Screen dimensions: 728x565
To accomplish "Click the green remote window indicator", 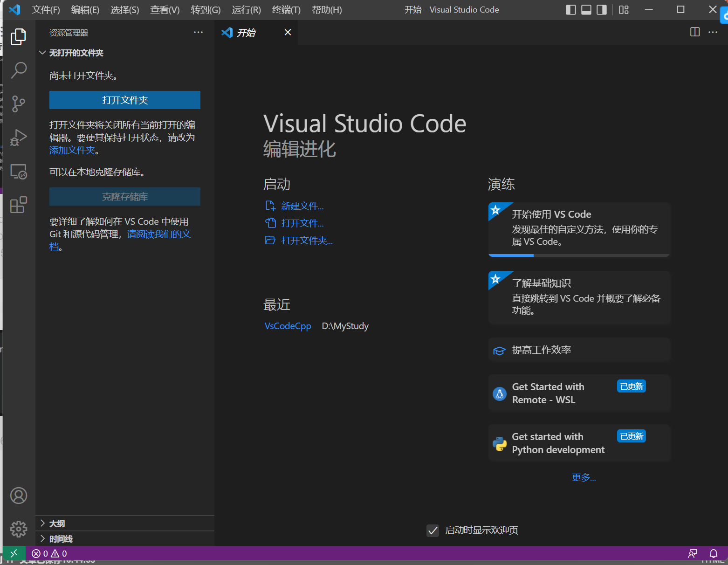I will (x=14, y=553).
